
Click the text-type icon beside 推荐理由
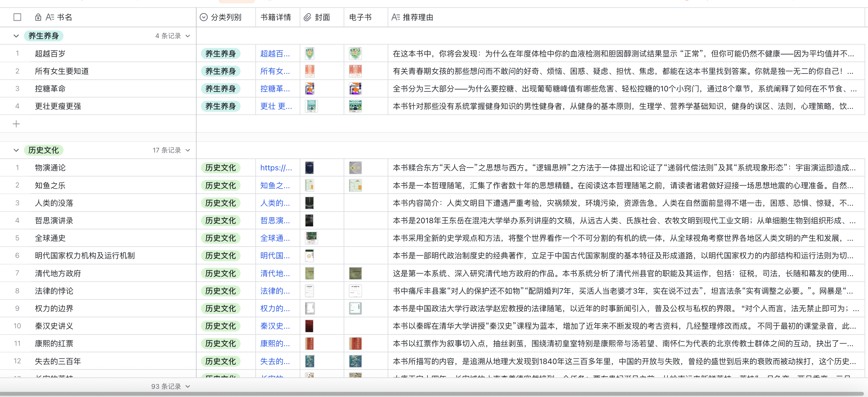click(x=396, y=17)
